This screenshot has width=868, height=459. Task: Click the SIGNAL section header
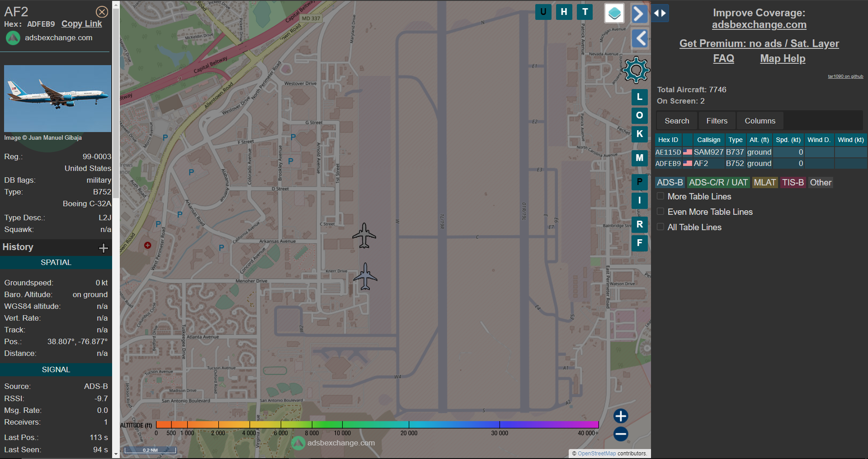coord(56,370)
